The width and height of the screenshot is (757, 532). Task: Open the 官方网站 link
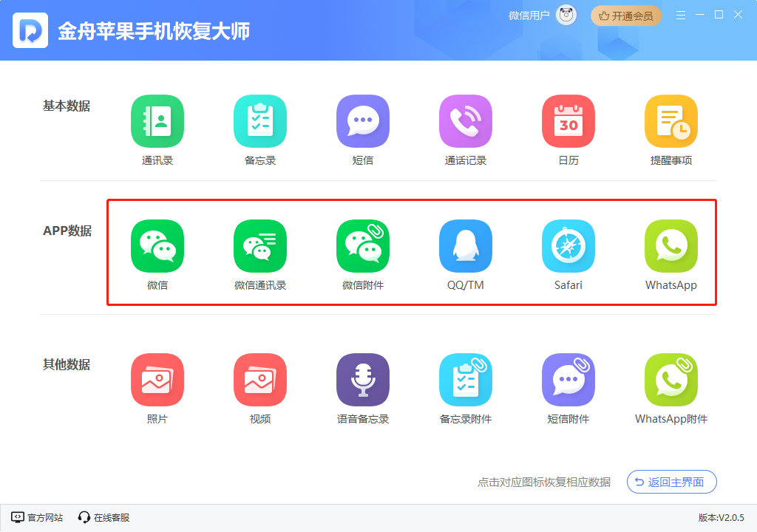click(37, 517)
